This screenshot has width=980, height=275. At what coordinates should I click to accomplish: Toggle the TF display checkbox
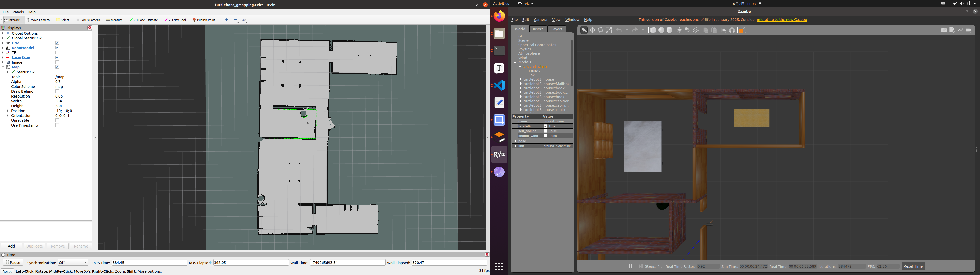[57, 53]
